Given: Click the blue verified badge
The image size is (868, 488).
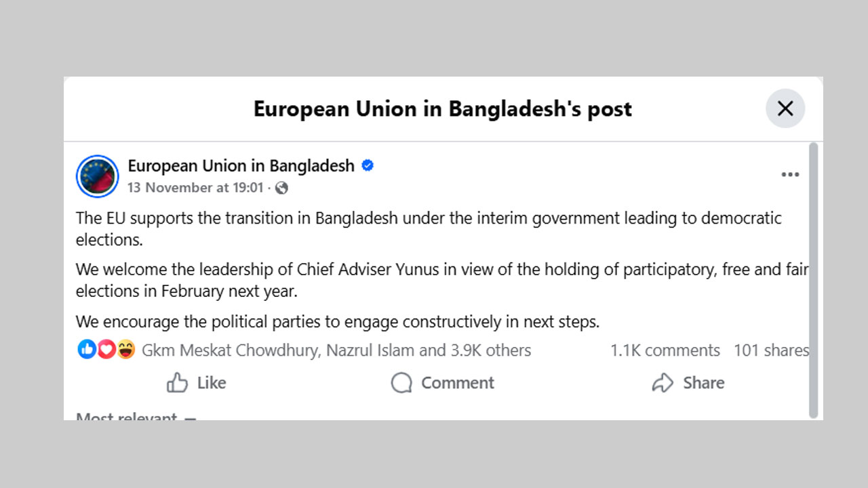Looking at the screenshot, I should pos(368,165).
